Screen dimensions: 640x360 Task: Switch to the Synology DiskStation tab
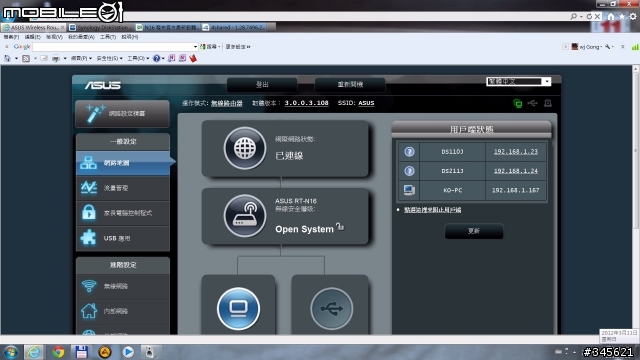(x=100, y=27)
